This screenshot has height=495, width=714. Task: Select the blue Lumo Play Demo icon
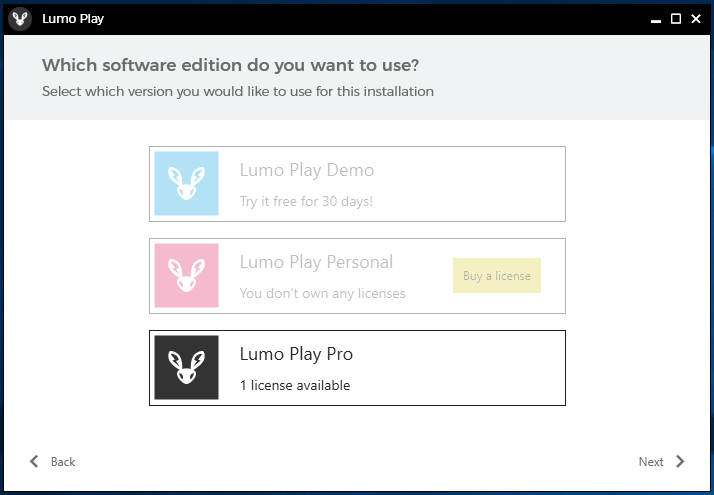pyautogui.click(x=186, y=184)
